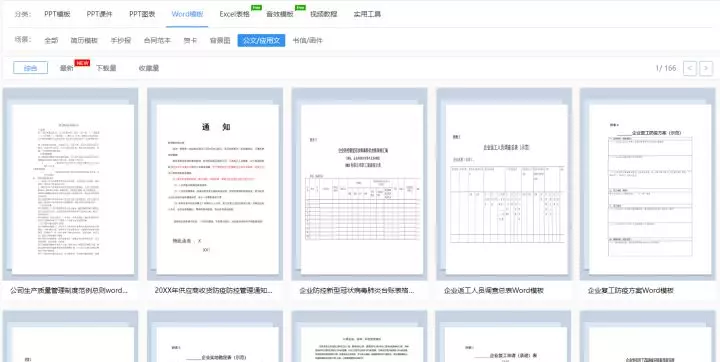Go to previous page arrow
This screenshot has height=362, width=720.
[690, 68]
